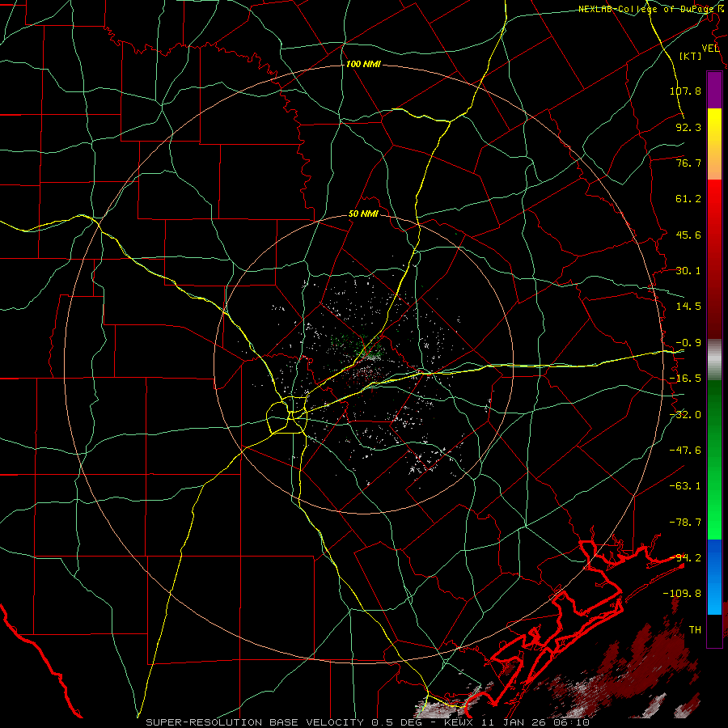The width and height of the screenshot is (728, 728).
Task: Click the 50 NMI range ring label
Action: coord(363,214)
